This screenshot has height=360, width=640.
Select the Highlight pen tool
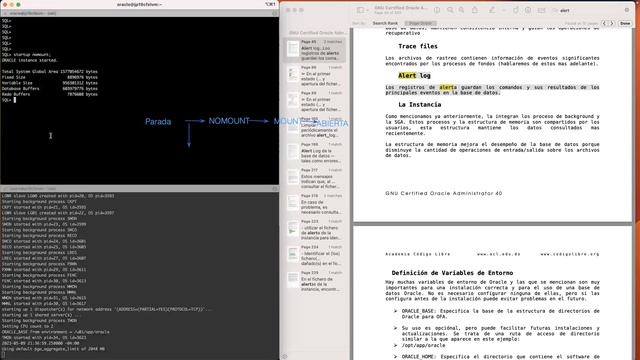click(x=492, y=10)
